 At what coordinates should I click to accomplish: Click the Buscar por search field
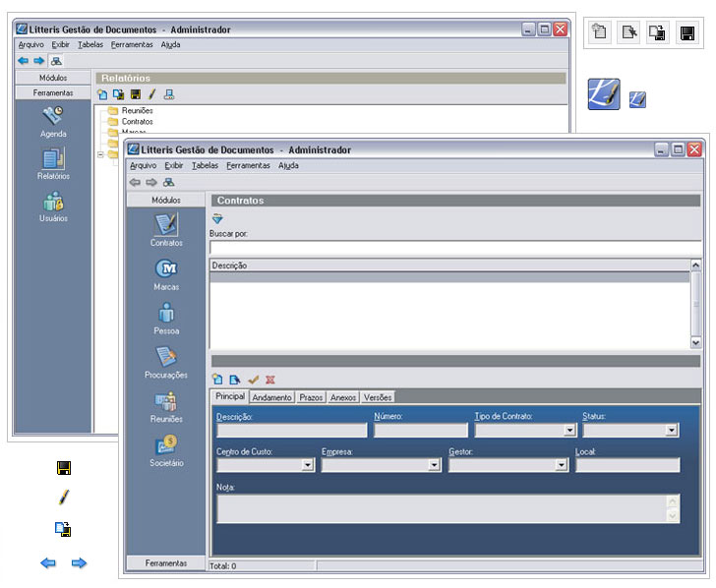[x=455, y=248]
